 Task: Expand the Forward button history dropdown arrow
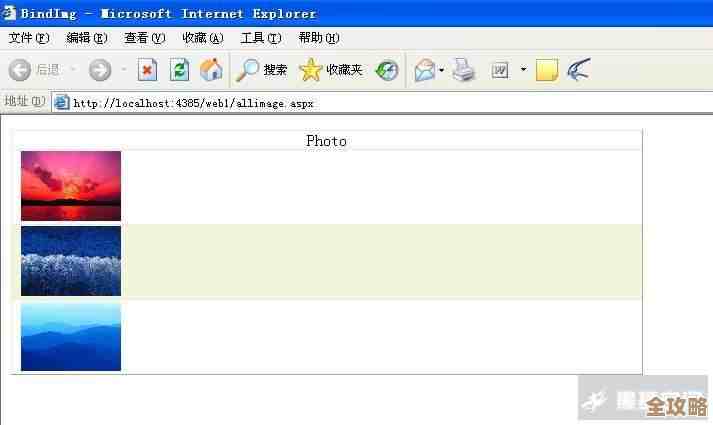(x=124, y=70)
